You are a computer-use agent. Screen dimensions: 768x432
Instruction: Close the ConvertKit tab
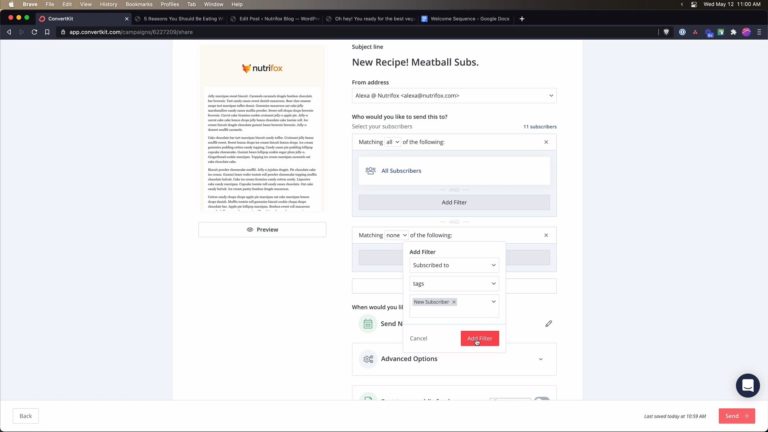tap(126, 19)
